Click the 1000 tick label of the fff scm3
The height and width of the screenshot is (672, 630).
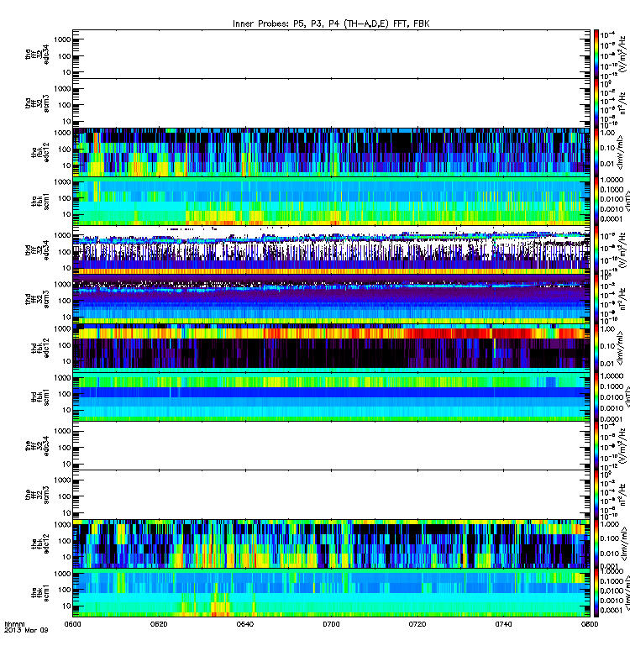pos(62,480)
